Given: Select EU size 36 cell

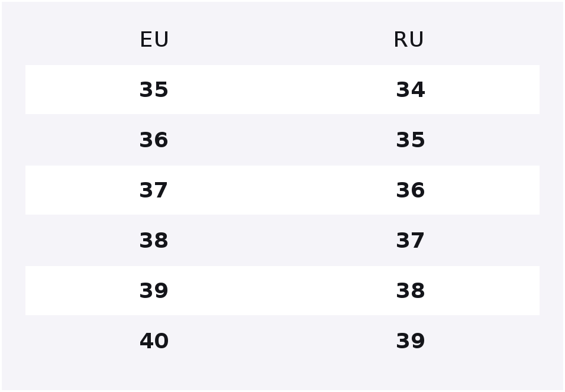Looking at the screenshot, I should pyautogui.click(x=154, y=140).
